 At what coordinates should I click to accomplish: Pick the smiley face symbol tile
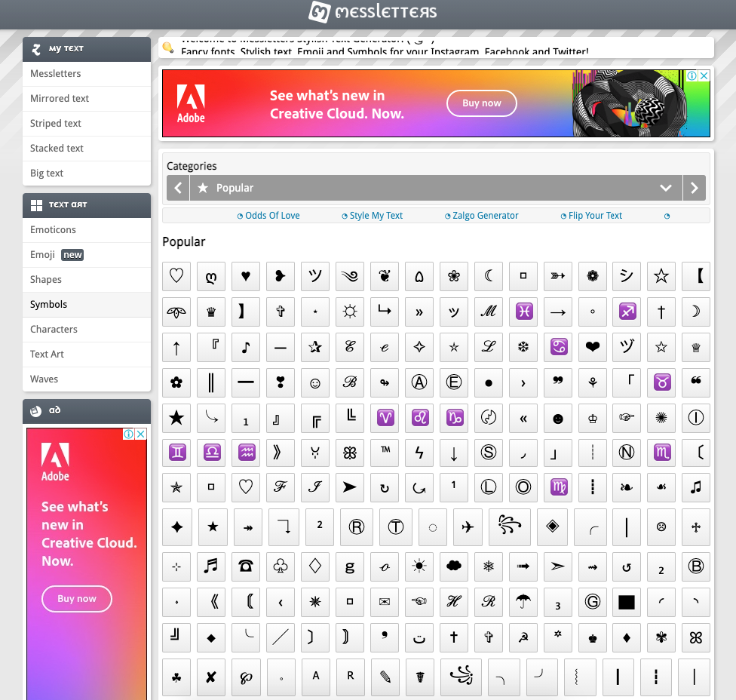point(315,382)
